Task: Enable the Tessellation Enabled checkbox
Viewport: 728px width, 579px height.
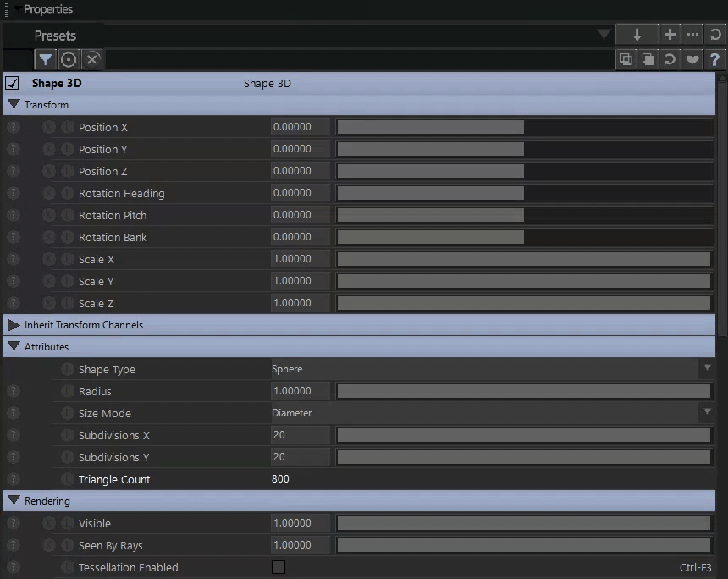Action: [279, 567]
